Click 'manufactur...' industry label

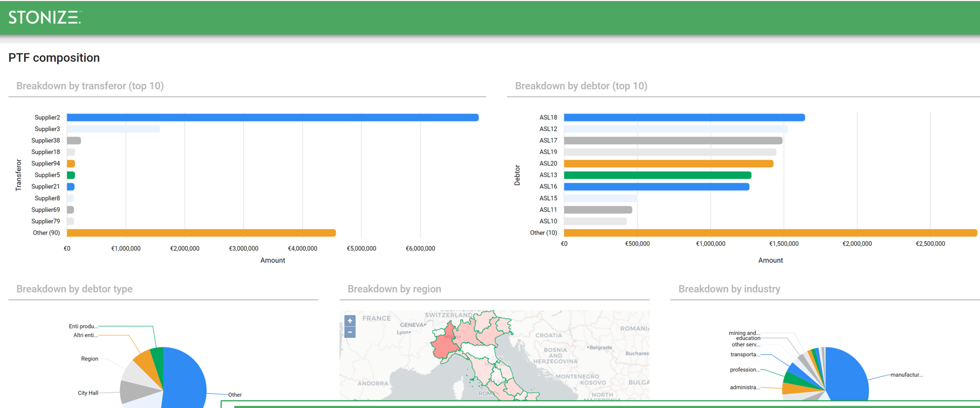coord(907,375)
